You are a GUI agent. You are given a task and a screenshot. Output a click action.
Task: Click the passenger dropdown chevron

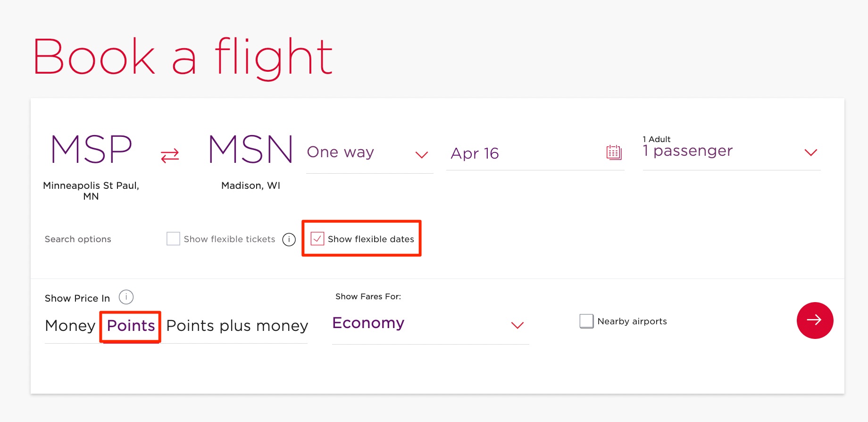811,152
